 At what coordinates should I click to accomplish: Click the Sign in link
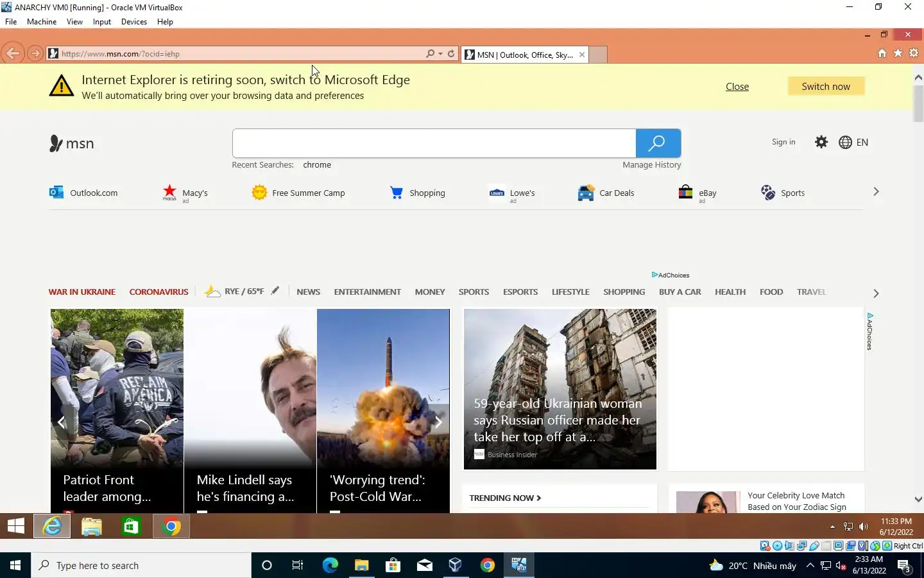783,142
